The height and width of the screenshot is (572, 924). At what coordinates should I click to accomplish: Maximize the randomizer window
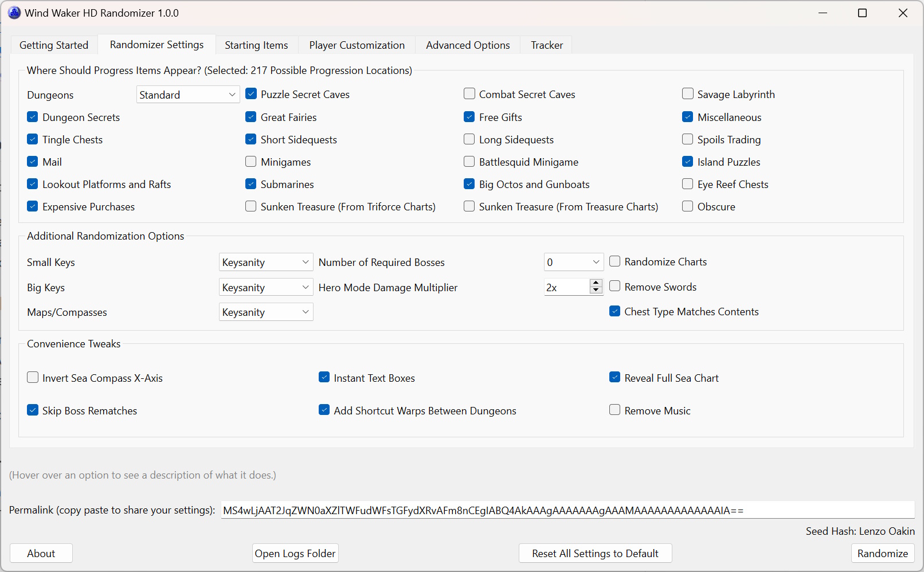[x=862, y=13]
